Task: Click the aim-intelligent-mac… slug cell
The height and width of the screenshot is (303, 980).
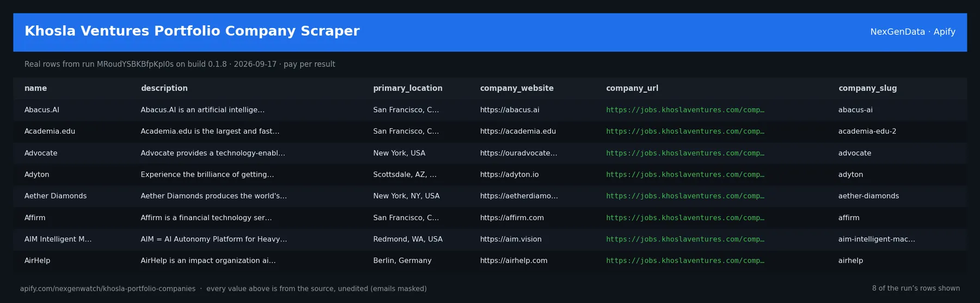Action: coord(877,239)
